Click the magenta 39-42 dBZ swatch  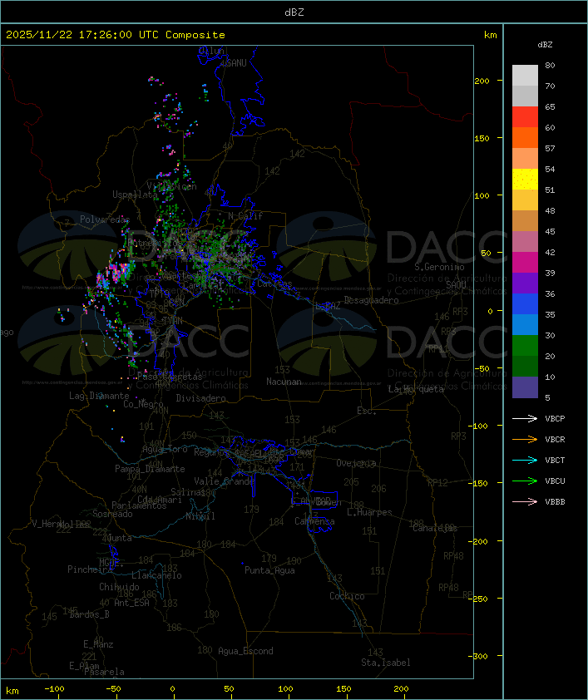(525, 262)
